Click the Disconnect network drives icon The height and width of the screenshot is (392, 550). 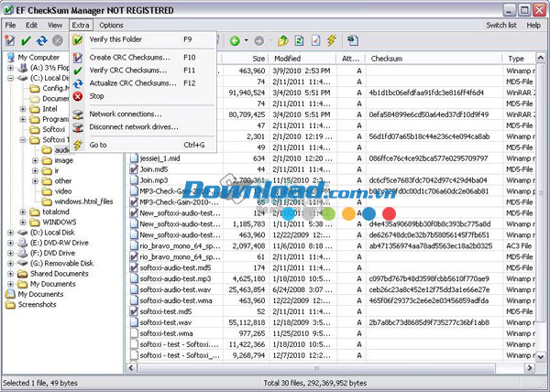pos(78,127)
